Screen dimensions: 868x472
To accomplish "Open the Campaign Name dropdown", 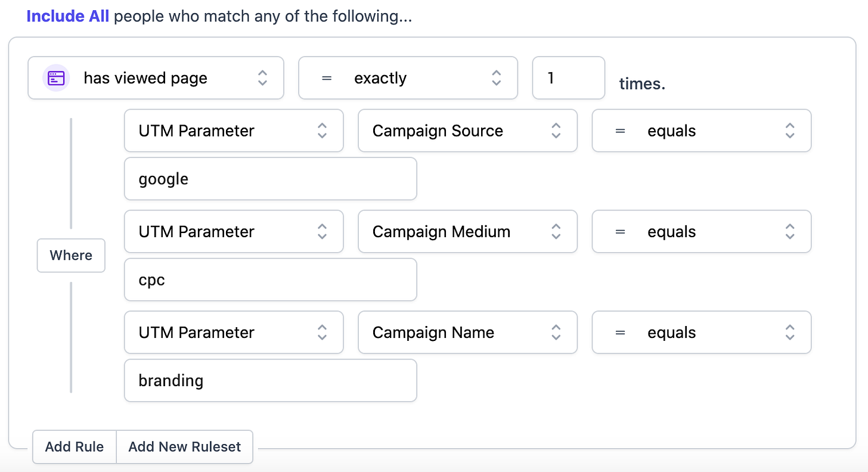I will pos(467,332).
